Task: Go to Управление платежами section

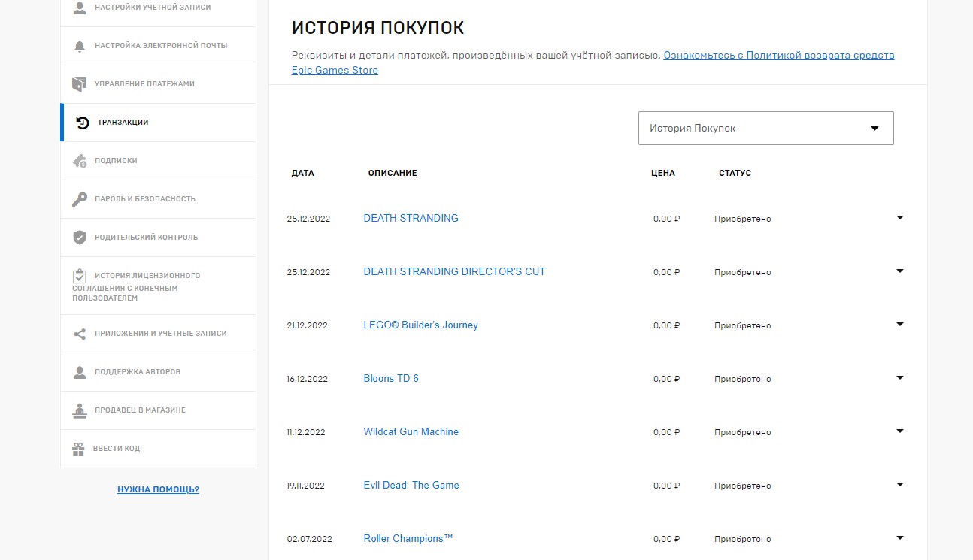Action: pos(158,84)
